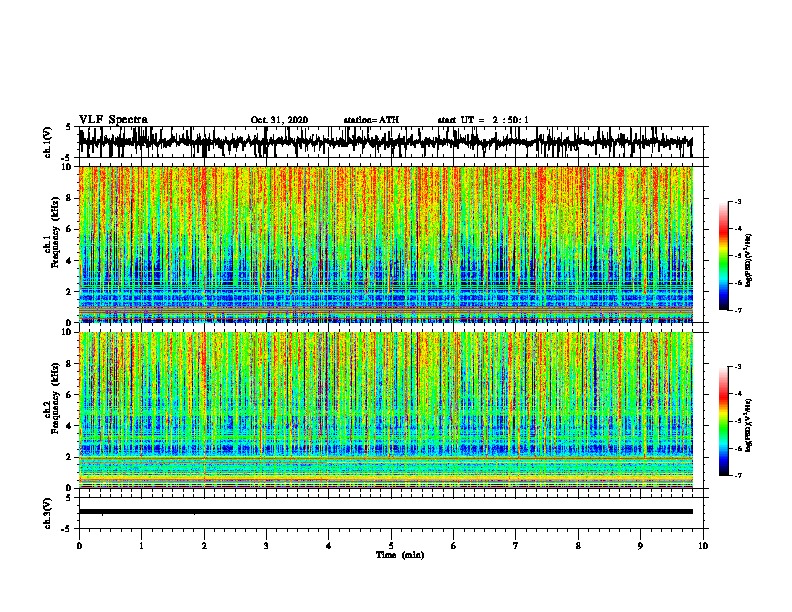Viewport: 792px width, 612px height.
Task: Click time axis tick label "9"
Action: tap(640, 546)
